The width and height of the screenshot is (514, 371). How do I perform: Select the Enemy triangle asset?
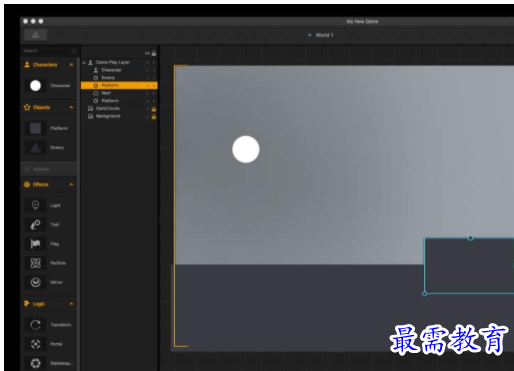pos(35,148)
